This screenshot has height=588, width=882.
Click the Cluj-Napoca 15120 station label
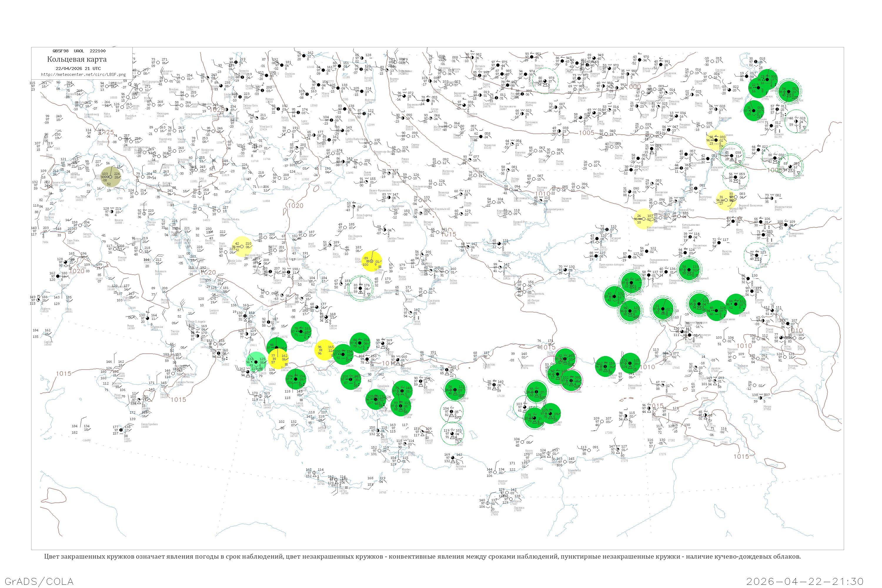(x=354, y=237)
